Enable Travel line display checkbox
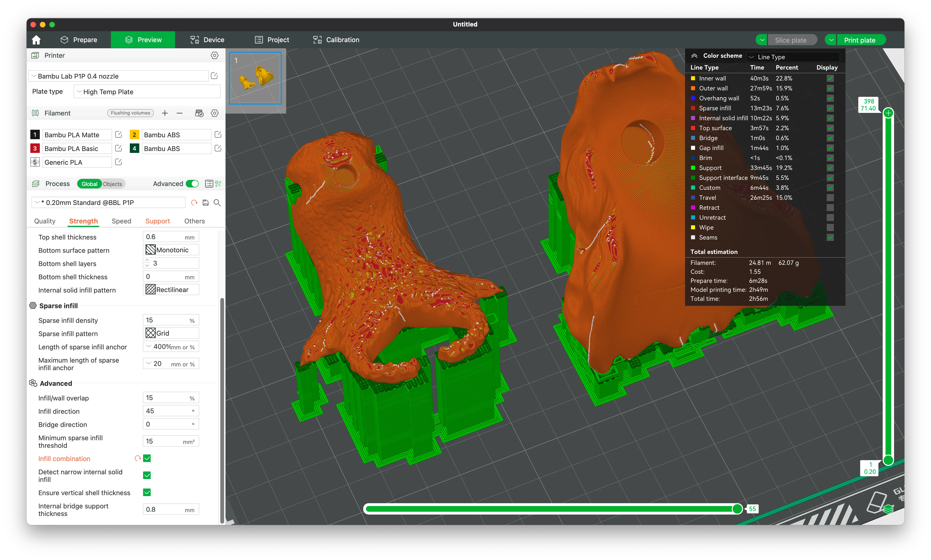The width and height of the screenshot is (931, 560). point(830,198)
